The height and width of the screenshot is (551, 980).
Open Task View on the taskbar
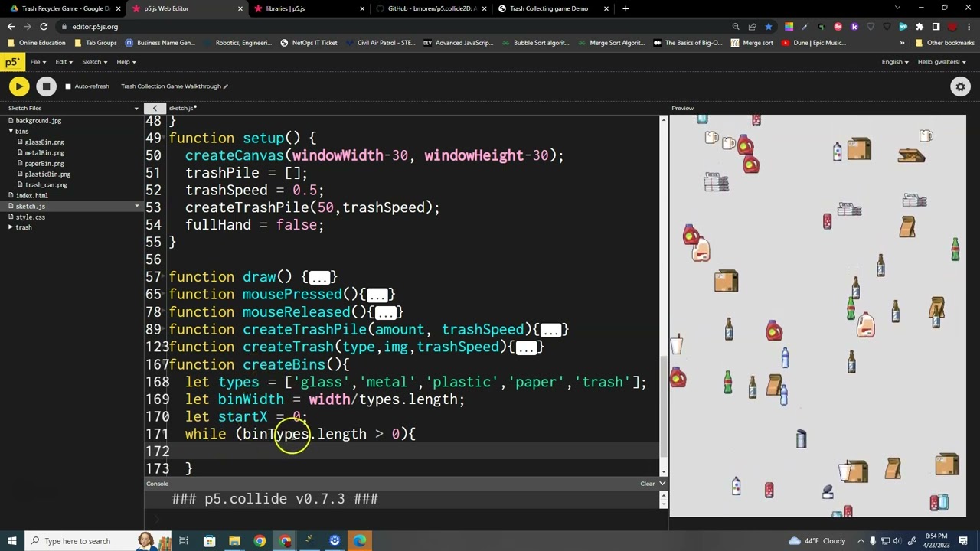184,541
